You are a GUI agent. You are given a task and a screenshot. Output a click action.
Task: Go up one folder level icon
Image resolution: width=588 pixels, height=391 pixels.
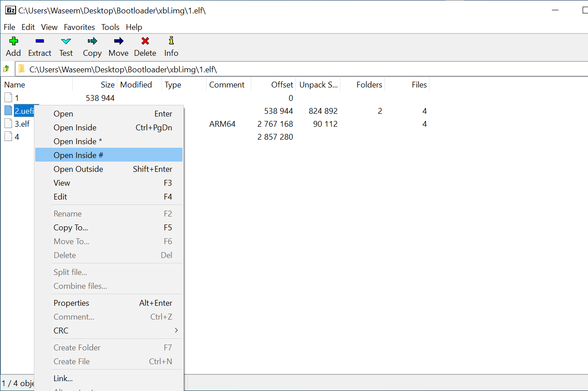coord(6,69)
